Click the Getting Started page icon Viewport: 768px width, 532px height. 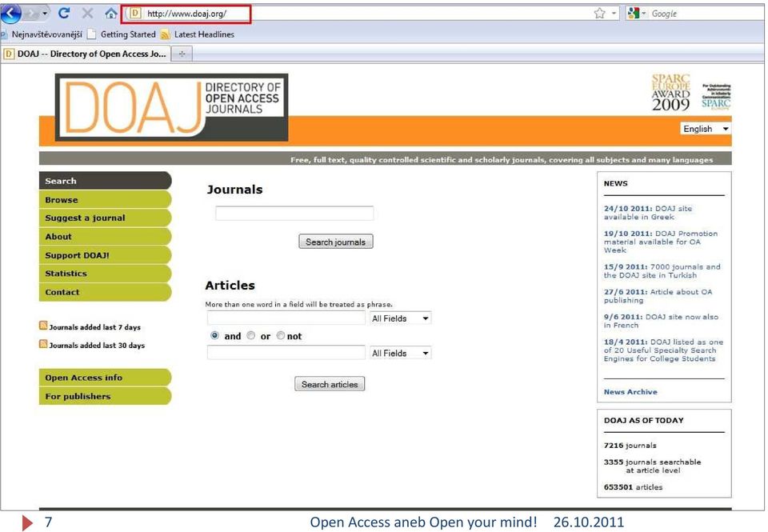[x=91, y=34]
